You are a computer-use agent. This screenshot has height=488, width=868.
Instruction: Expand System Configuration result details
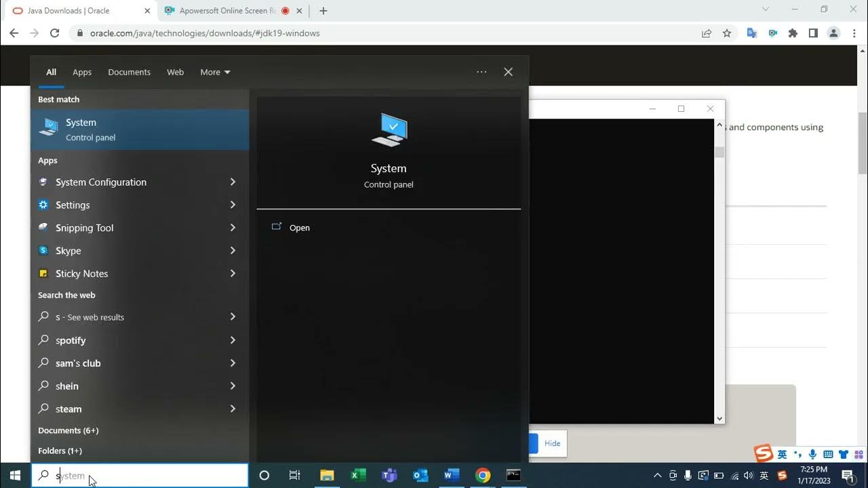[x=233, y=182]
